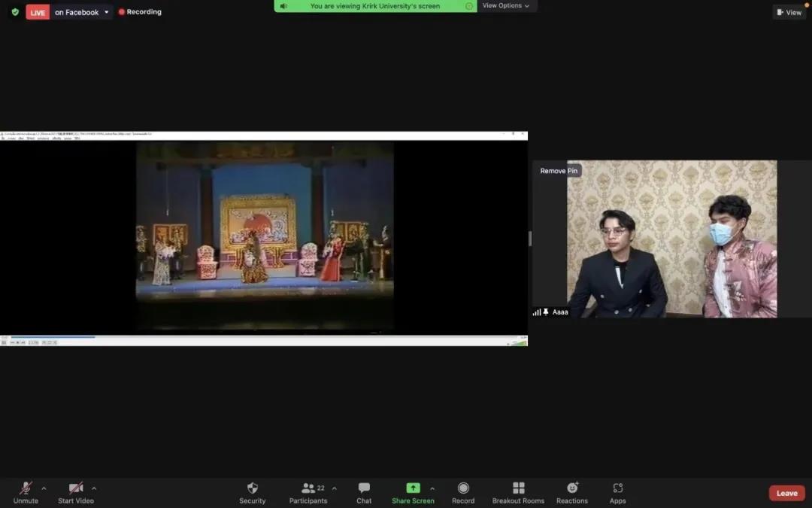Viewport: 812px width, 508px height.
Task: Click the speaker icon in the green sharing banner
Action: [283, 6]
